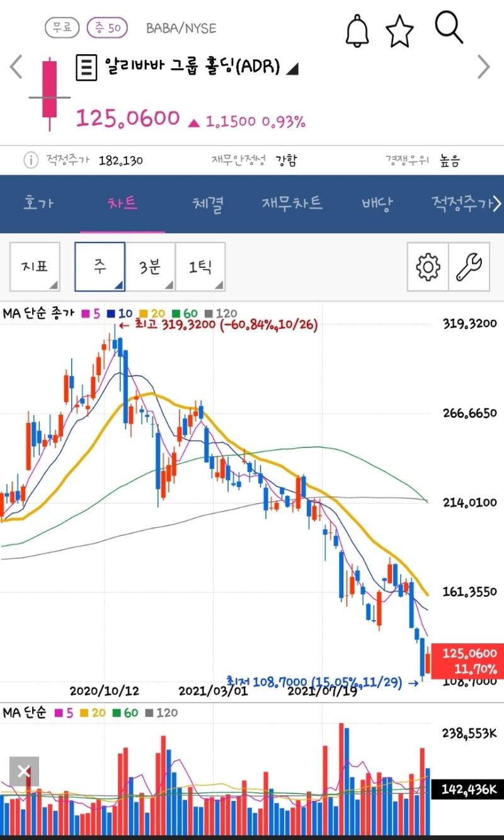Select the 지표 indicator button
The height and width of the screenshot is (840, 504).
(x=34, y=267)
